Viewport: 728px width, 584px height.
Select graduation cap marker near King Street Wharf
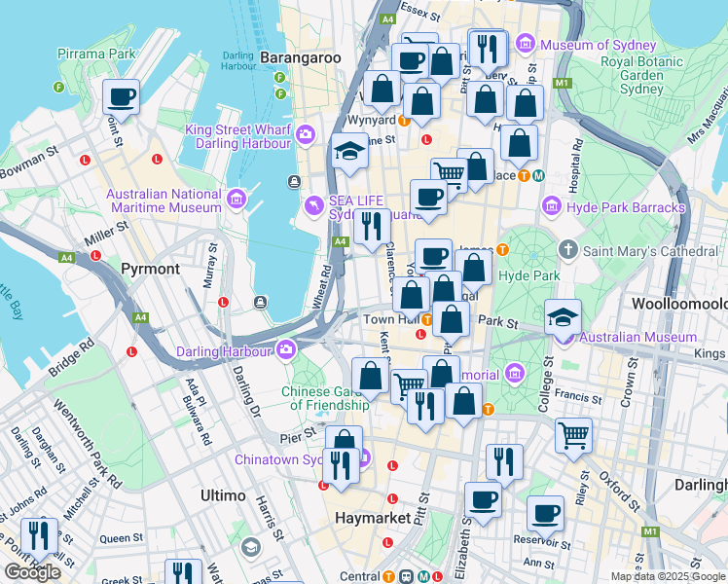point(350,152)
